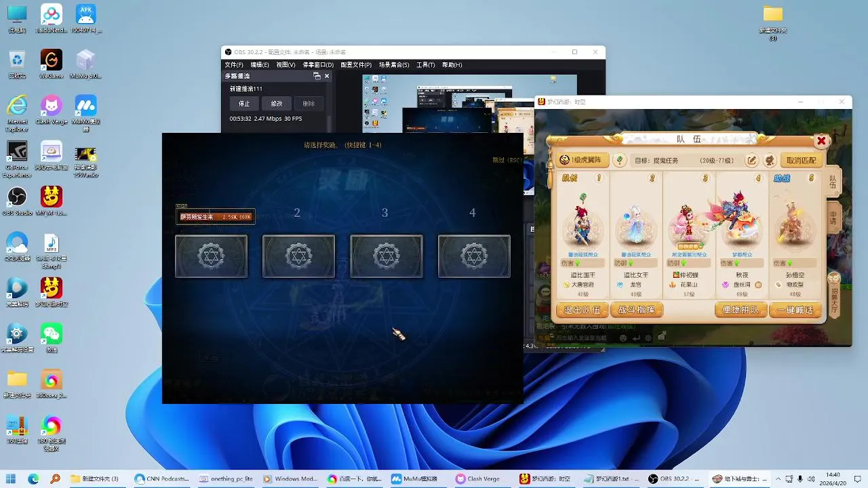Viewport: 868px width, 488px height.
Task: Edit team target with the pencil icon
Action: tap(752, 161)
